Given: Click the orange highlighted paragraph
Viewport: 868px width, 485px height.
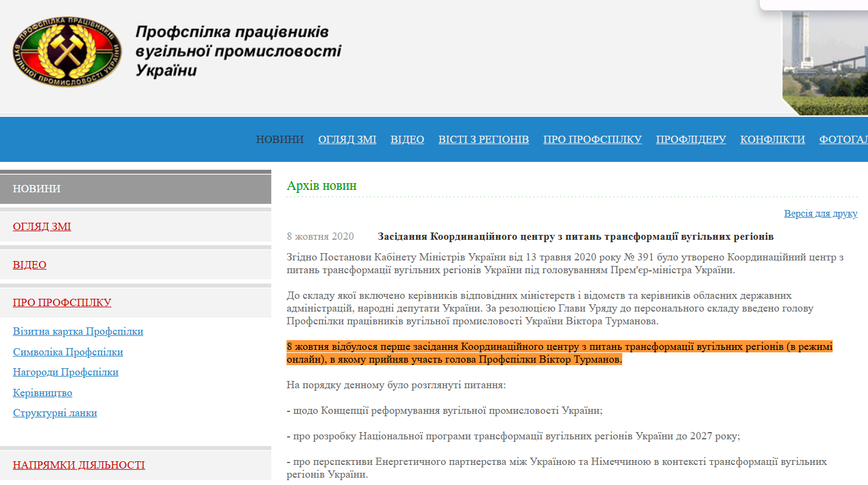Looking at the screenshot, I should coord(560,353).
